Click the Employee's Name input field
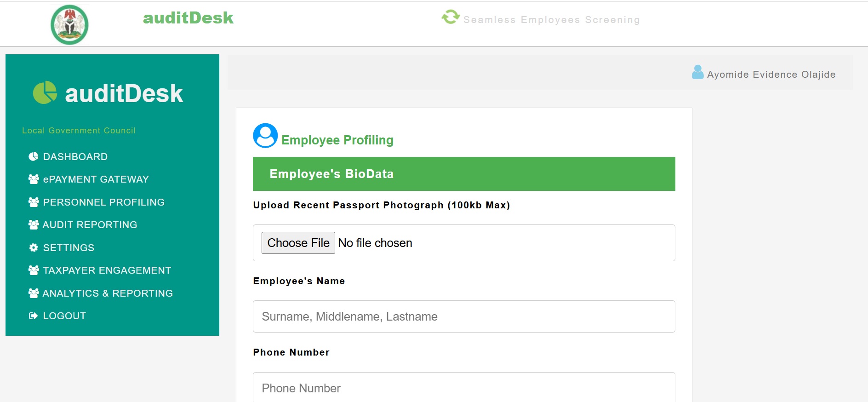 [x=464, y=316]
